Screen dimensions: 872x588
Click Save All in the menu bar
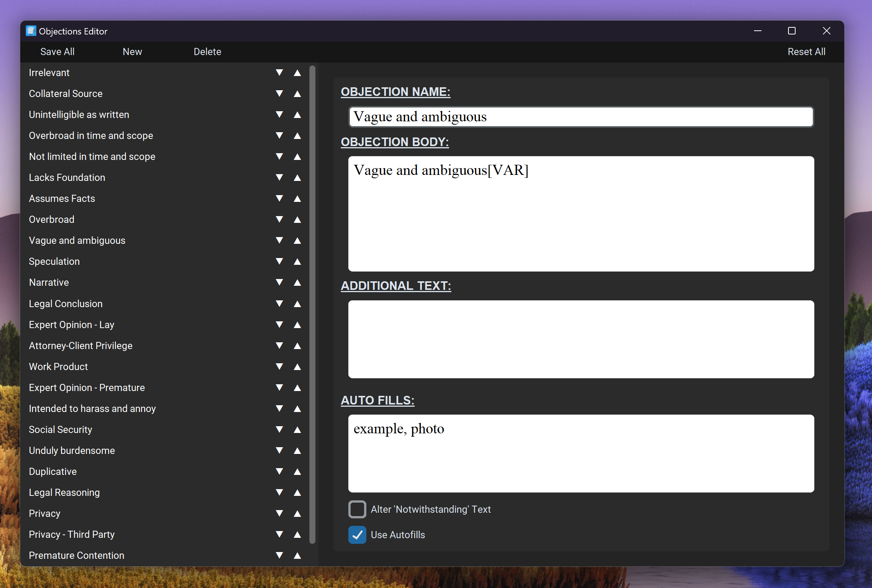click(x=57, y=52)
